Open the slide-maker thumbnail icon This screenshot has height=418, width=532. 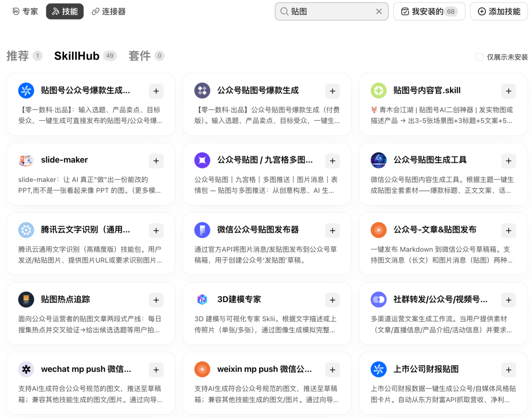[x=26, y=160]
